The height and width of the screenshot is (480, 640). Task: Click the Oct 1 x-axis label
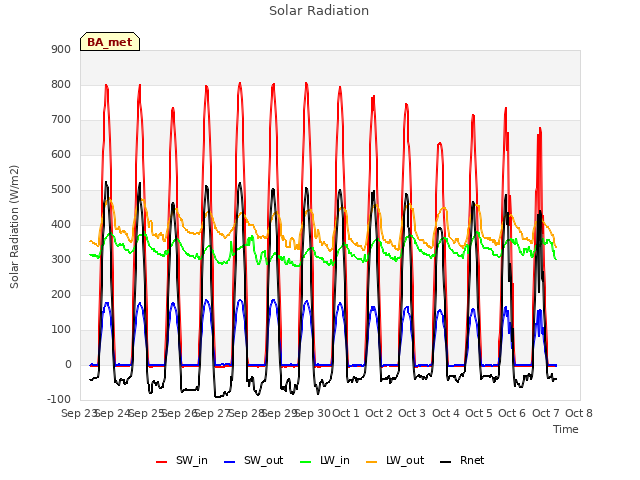[x=346, y=413]
